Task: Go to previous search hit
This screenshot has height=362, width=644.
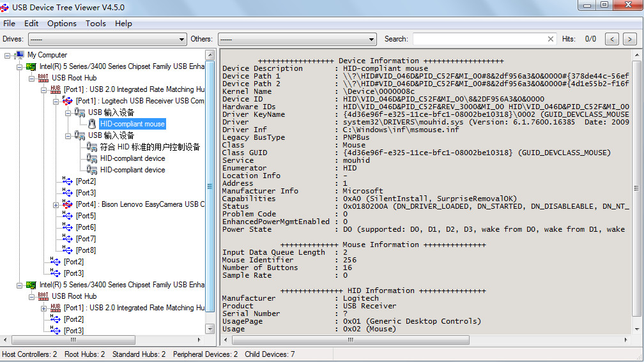Action: tap(612, 40)
